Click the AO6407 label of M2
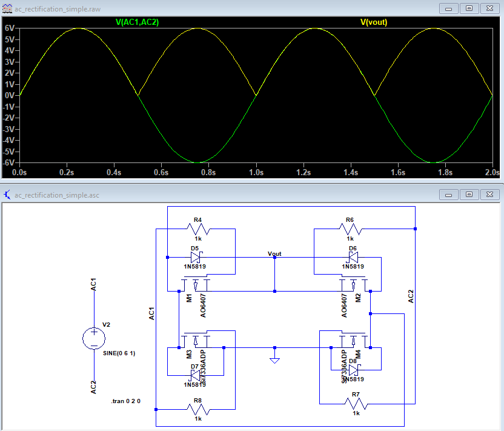Screen dimensions: 504x431 click(344, 306)
